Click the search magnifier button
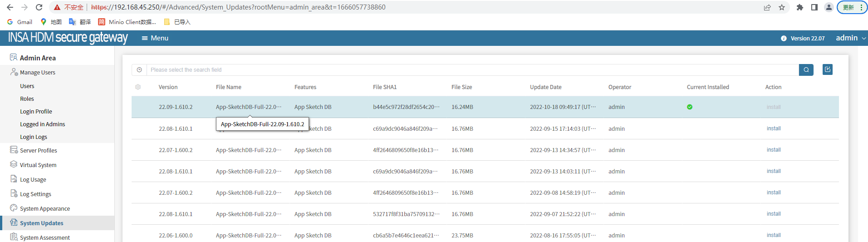Viewport: 868px width, 242px height. tap(806, 70)
